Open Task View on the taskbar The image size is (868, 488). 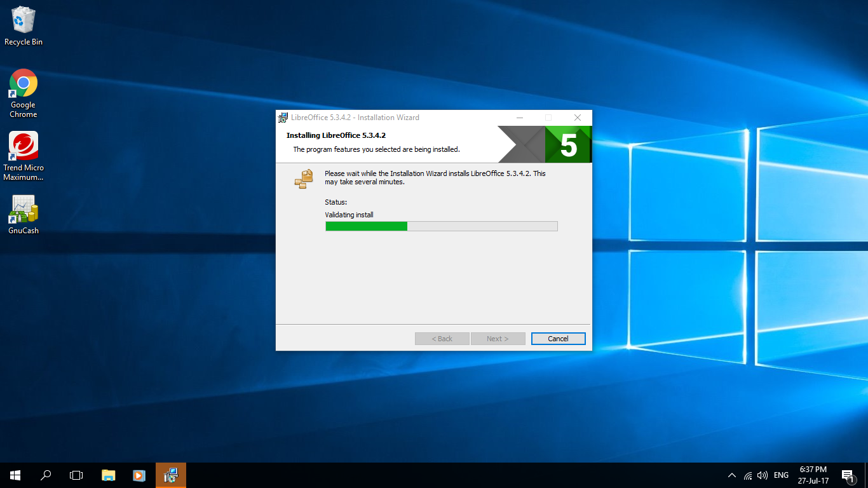point(76,475)
